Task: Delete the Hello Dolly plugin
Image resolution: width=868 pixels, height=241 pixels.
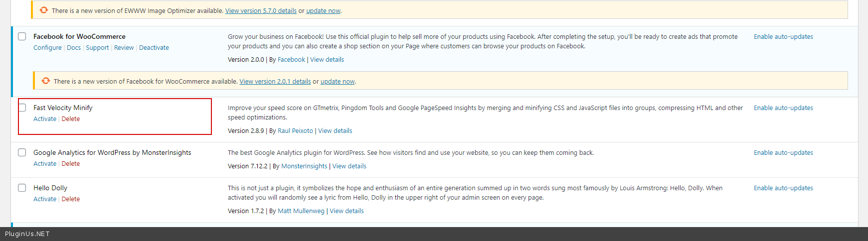Action: coord(71,199)
